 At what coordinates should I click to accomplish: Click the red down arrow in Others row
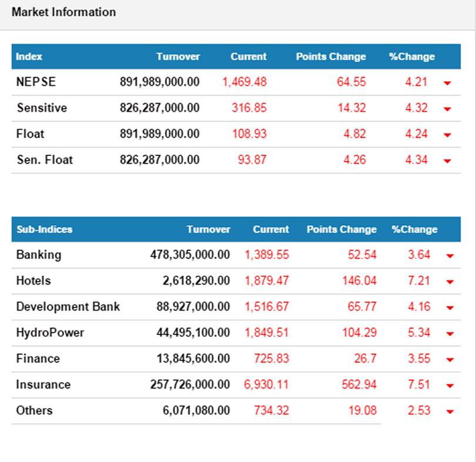point(450,411)
